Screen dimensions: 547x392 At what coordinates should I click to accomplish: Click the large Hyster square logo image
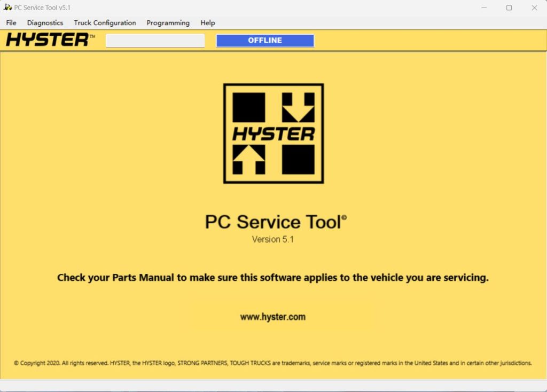pyautogui.click(x=273, y=134)
